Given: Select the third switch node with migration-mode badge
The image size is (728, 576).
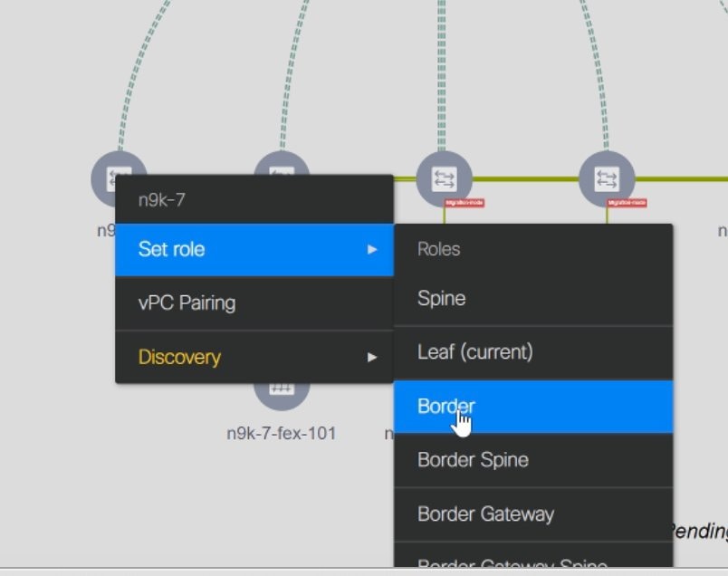Looking at the screenshot, I should [x=445, y=178].
